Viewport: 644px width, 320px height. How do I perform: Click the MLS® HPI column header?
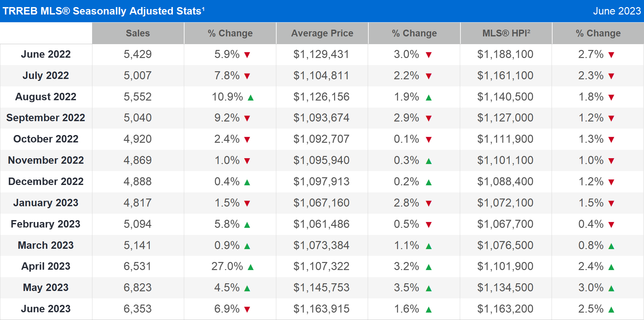[x=506, y=33]
